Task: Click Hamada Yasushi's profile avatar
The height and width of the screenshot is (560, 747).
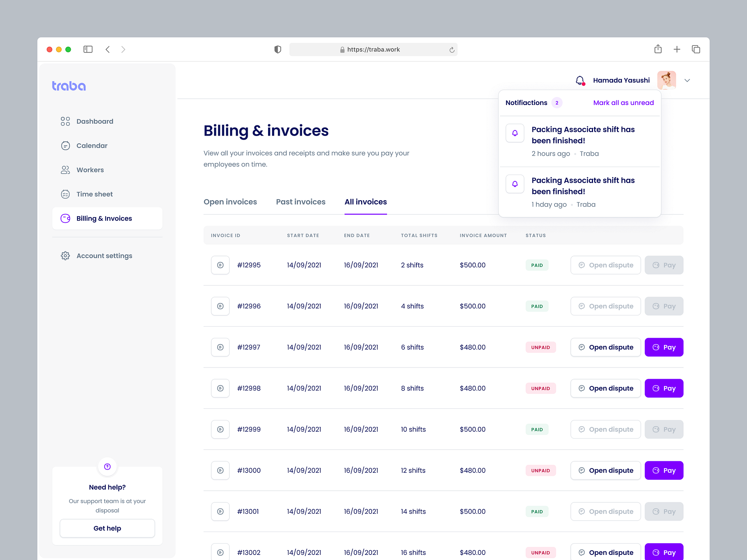Action: tap(667, 80)
